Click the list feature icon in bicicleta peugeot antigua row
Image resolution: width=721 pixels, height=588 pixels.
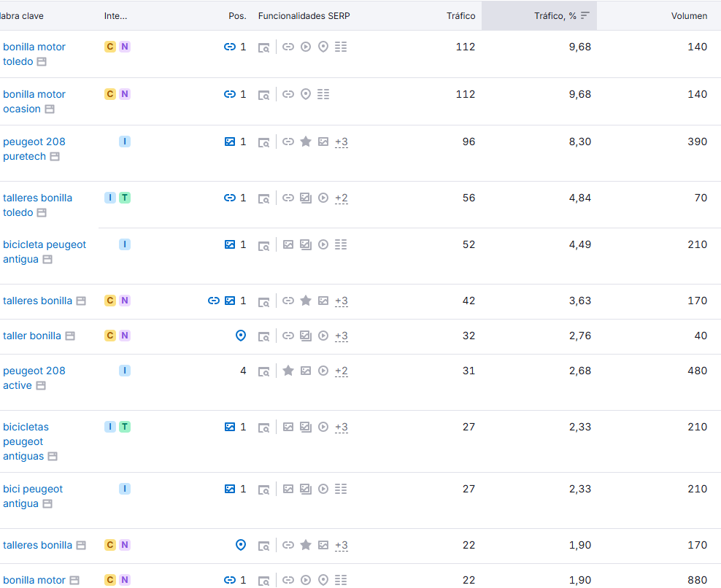coord(341,244)
